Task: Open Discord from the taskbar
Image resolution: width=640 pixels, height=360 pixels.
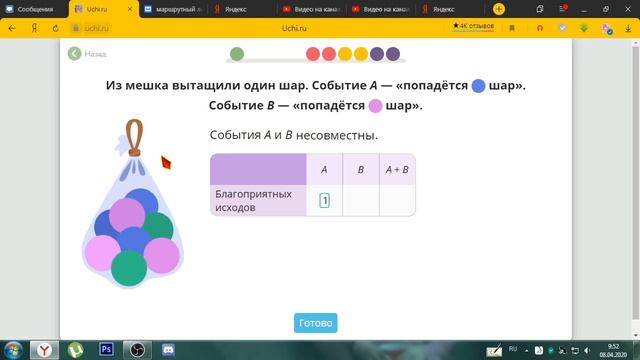Action: coord(168,350)
